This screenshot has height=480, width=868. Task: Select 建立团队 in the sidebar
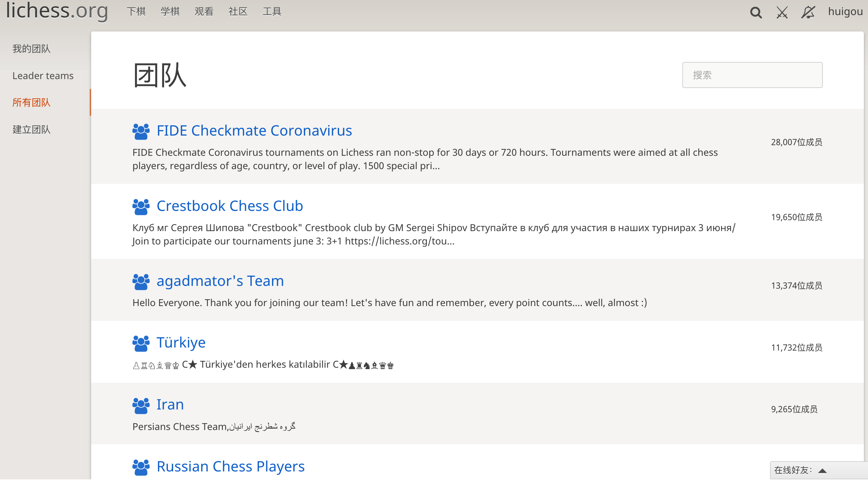32,129
